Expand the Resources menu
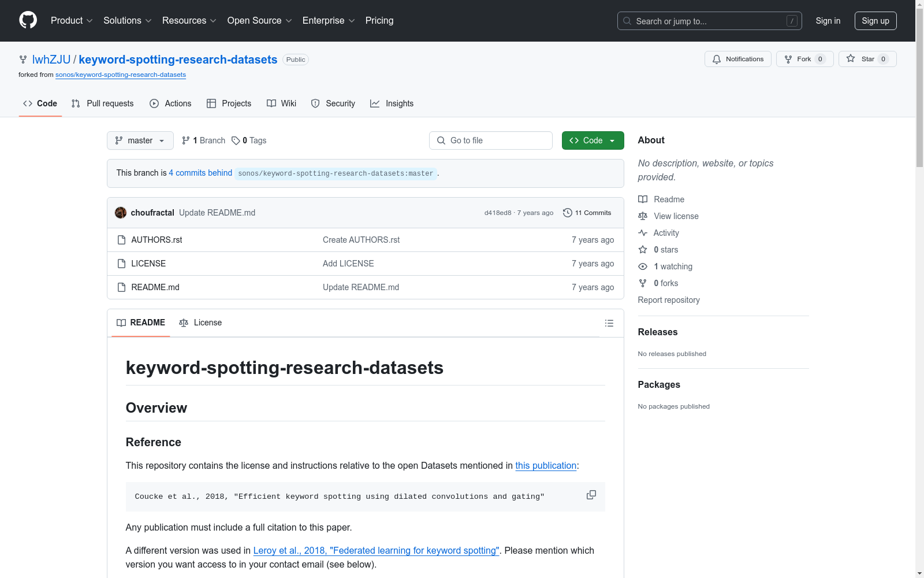924x578 pixels. click(189, 21)
